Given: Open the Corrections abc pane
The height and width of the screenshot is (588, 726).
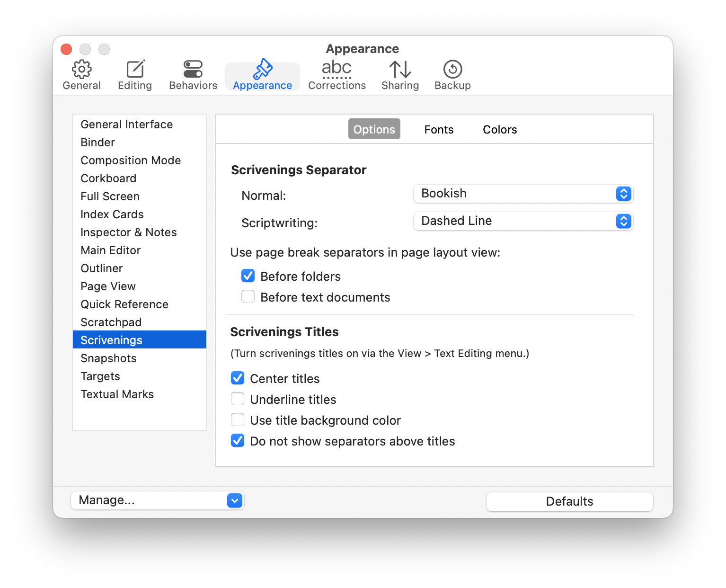Looking at the screenshot, I should pyautogui.click(x=336, y=70).
